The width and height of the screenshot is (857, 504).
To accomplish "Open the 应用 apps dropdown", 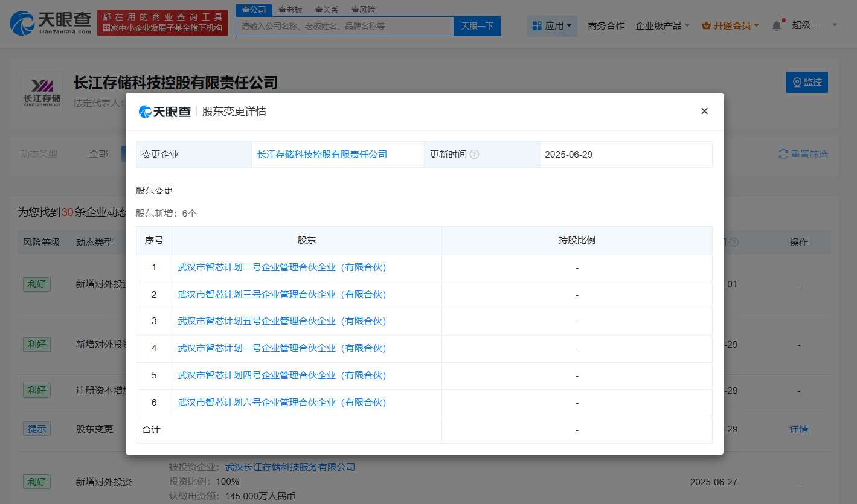I will pos(551,25).
